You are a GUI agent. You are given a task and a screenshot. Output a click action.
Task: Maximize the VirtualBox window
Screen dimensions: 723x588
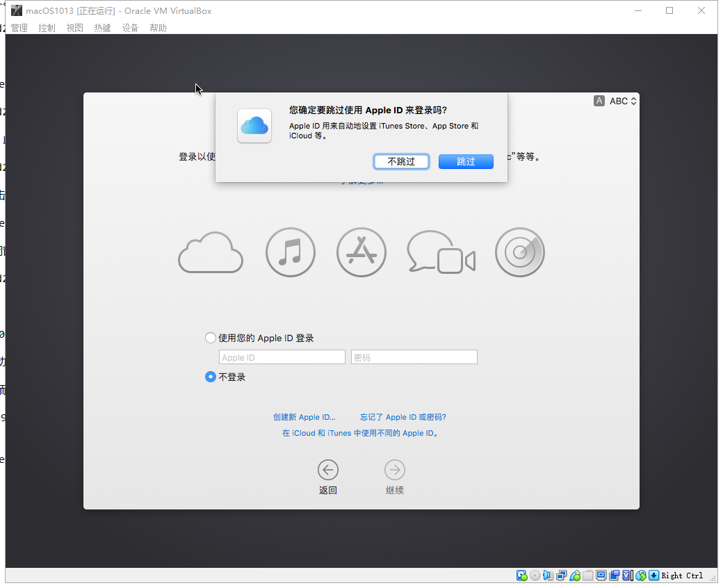click(x=669, y=10)
